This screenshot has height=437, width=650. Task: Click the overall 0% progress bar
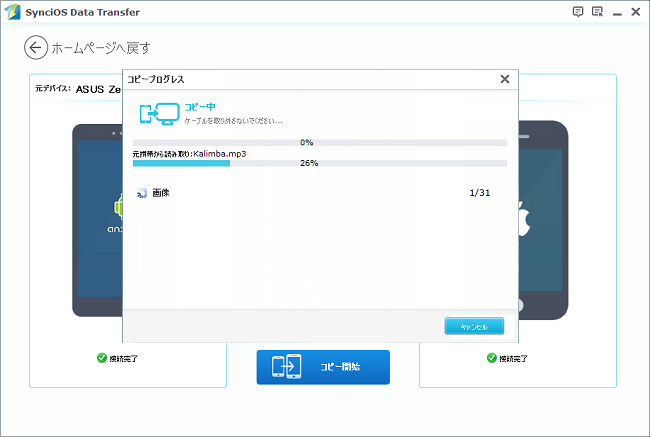[x=319, y=142]
